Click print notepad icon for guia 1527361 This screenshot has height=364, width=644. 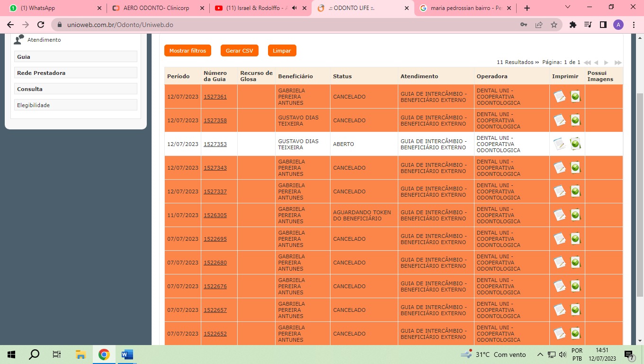pos(560,97)
